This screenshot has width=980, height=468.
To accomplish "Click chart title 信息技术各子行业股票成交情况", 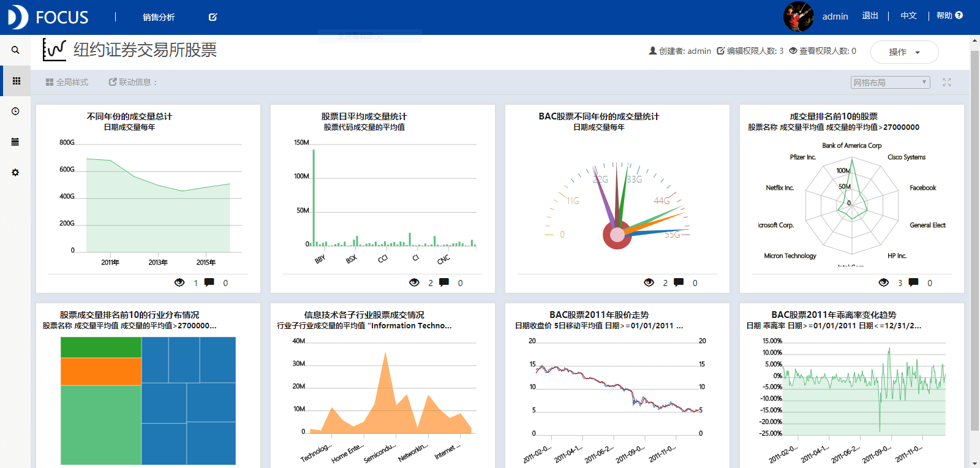I will click(364, 315).
